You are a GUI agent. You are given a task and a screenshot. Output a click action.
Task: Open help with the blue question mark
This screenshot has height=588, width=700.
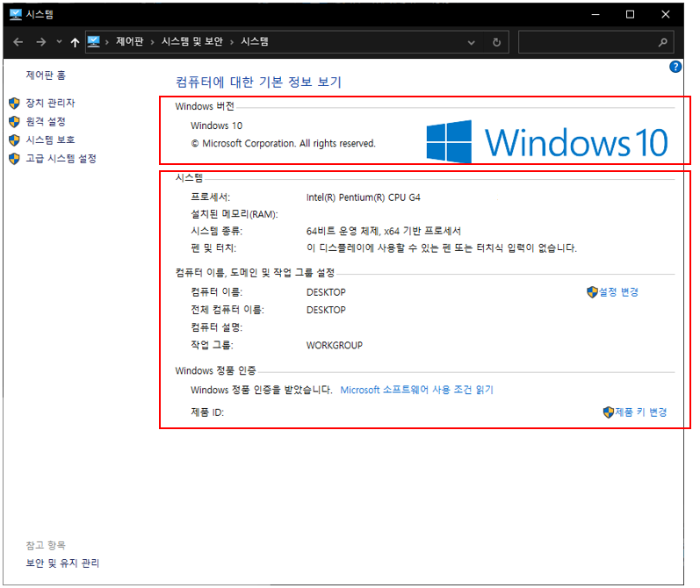click(x=675, y=67)
